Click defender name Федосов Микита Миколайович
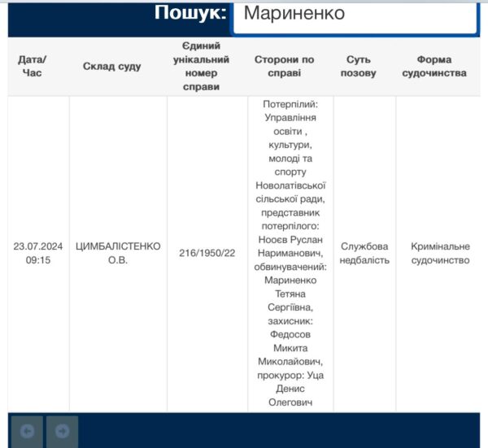The width and height of the screenshot is (488, 448). [290, 347]
